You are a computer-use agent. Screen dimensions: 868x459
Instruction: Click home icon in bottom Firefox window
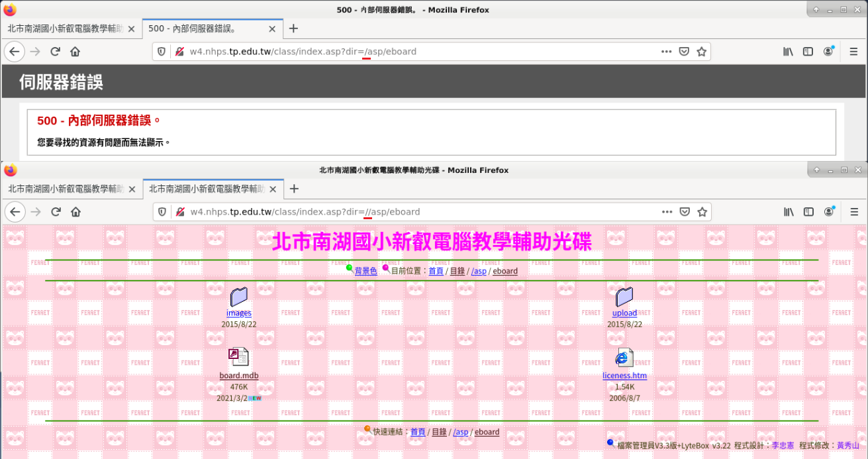[75, 212]
